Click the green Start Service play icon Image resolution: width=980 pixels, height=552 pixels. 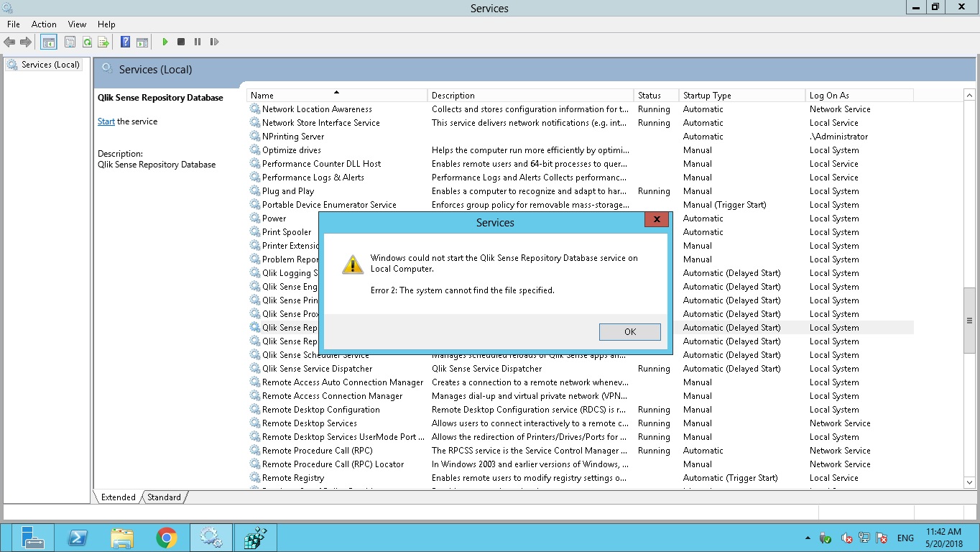click(165, 42)
